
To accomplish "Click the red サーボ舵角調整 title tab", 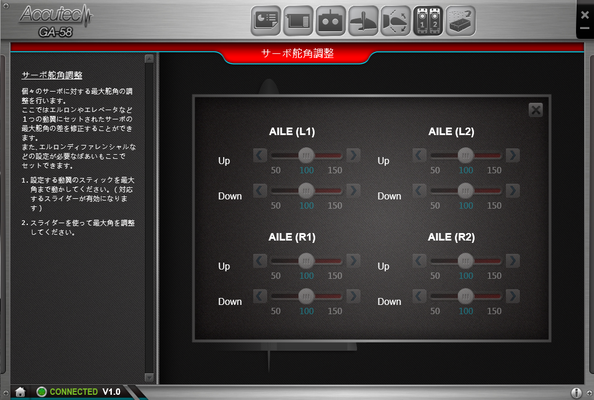I will [x=297, y=54].
